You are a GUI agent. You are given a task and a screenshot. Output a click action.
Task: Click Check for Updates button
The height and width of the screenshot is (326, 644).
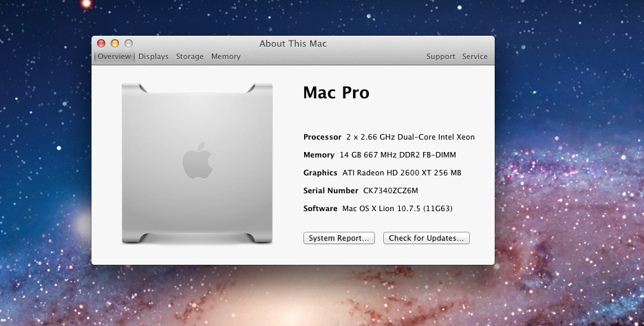tap(427, 238)
